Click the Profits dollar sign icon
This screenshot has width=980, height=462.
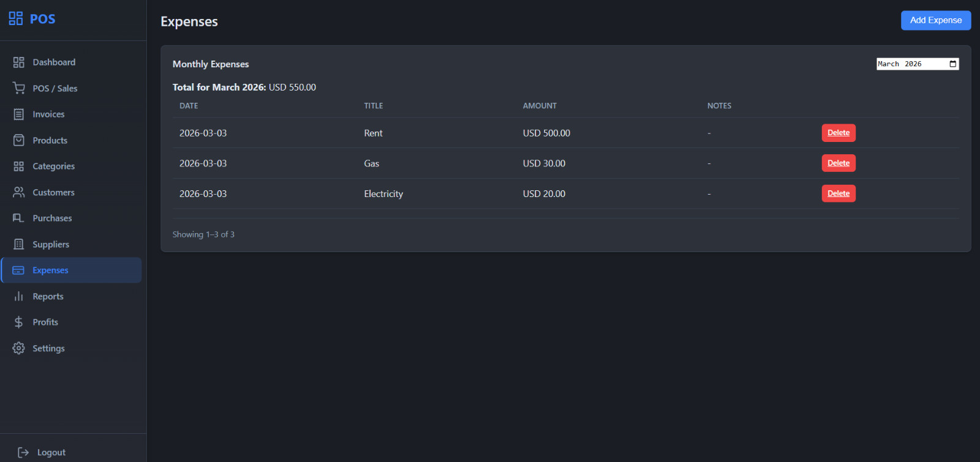(19, 322)
